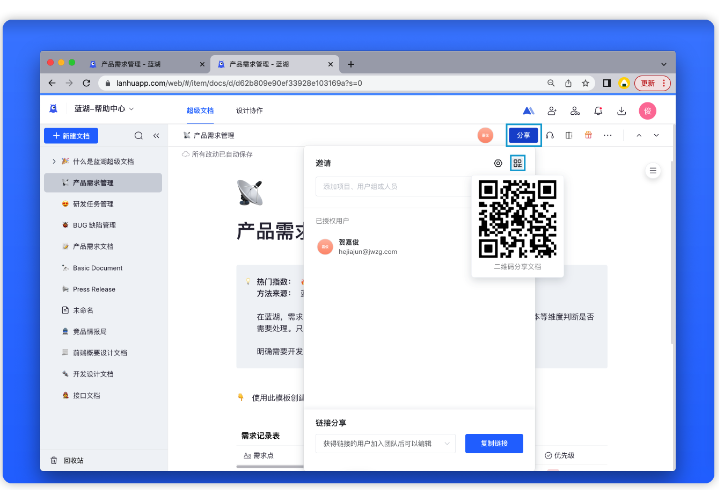Click the 新建文档 new document button
719x490 pixels.
[x=71, y=136]
